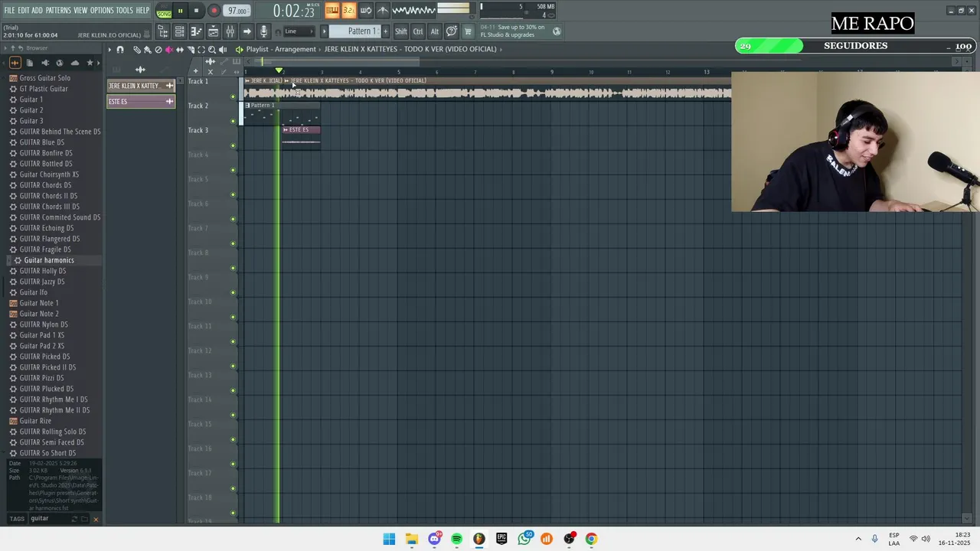Screen dimensions: 980x551
Task: Open WhatsApp from the taskbar
Action: tap(524, 539)
